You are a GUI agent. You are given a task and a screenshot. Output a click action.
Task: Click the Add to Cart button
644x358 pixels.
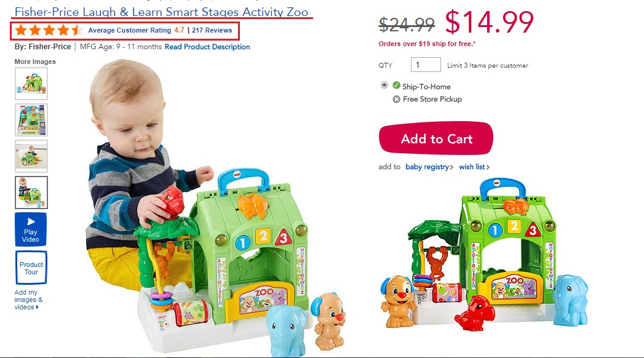435,138
